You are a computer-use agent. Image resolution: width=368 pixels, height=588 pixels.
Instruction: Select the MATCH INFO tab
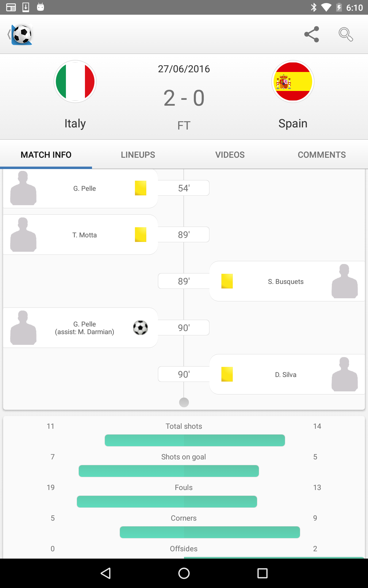coord(46,155)
